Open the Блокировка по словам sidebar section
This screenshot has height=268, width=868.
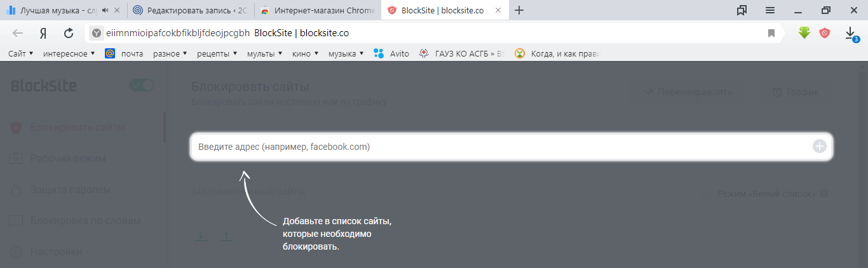click(75, 220)
